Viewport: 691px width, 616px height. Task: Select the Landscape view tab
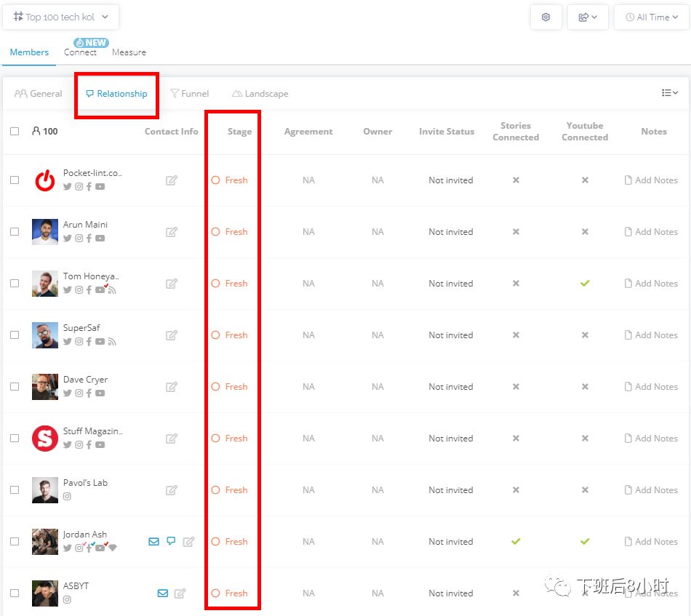pos(260,93)
